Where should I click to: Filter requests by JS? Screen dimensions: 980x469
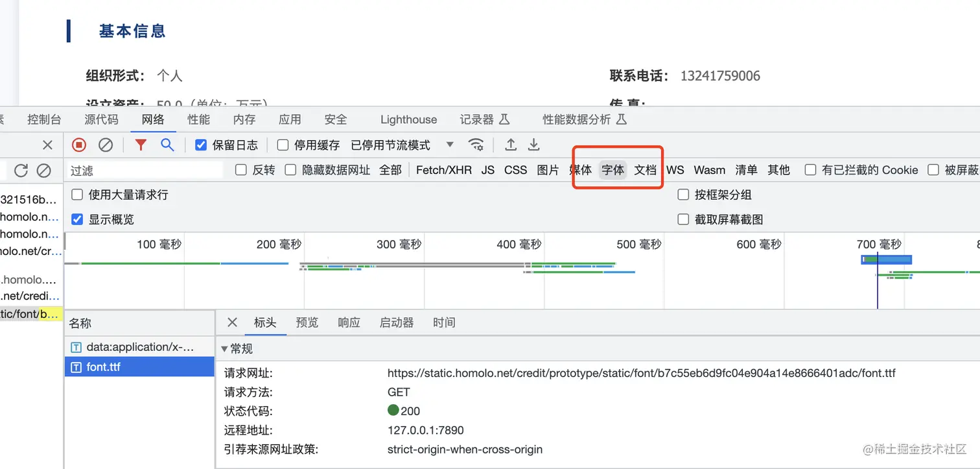488,170
